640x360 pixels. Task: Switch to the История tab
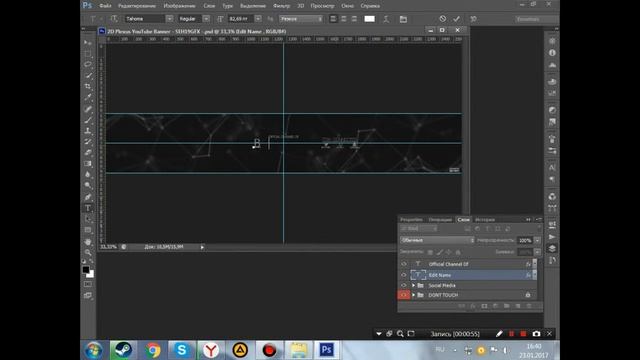point(485,220)
